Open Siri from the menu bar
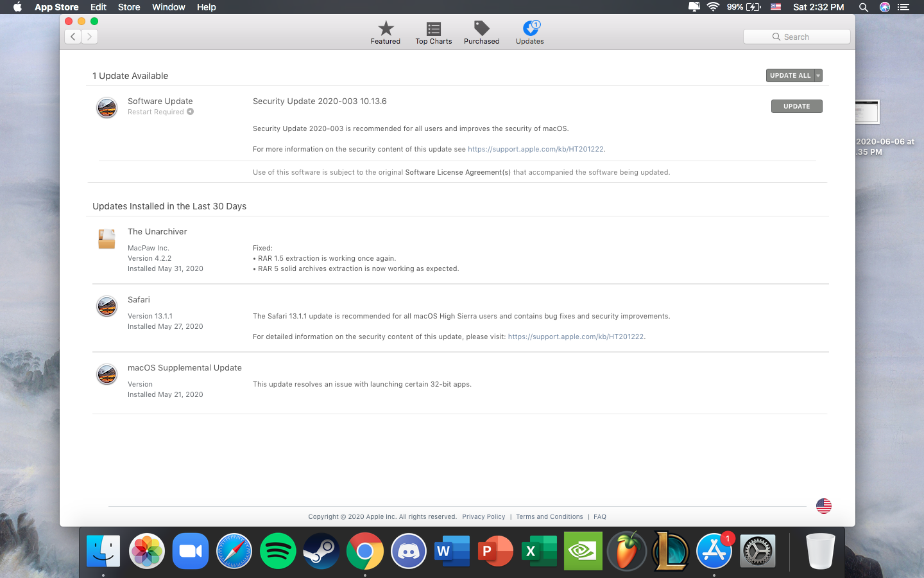Image resolution: width=924 pixels, height=578 pixels. (884, 7)
